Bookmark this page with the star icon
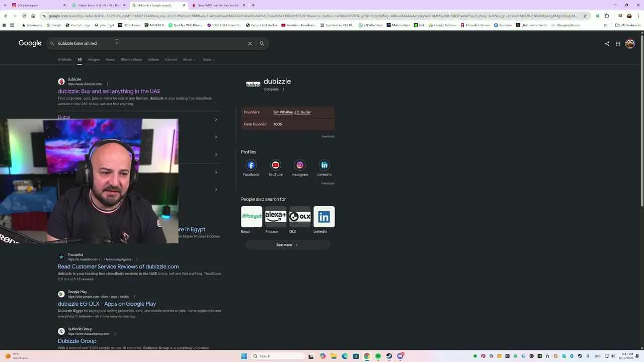The height and width of the screenshot is (362, 644). [x=585, y=16]
